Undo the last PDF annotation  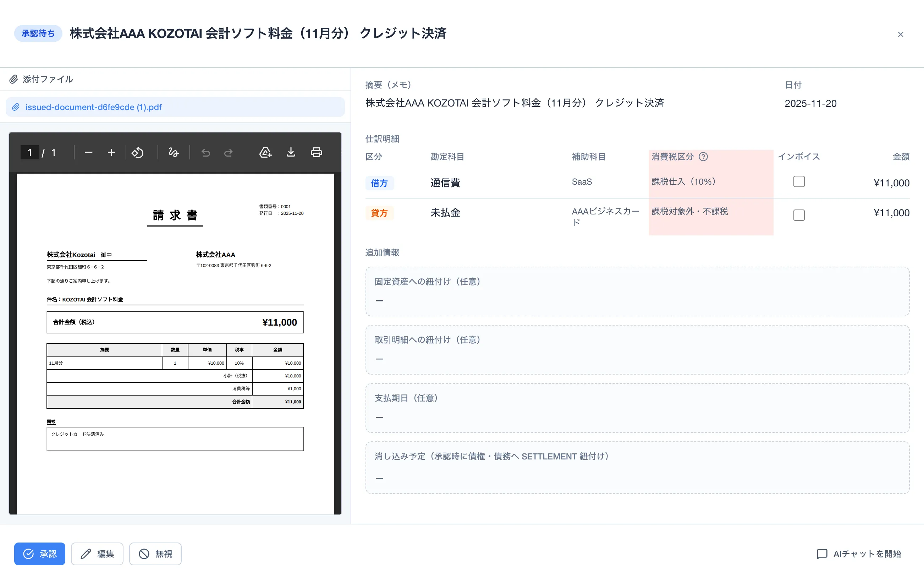206,153
